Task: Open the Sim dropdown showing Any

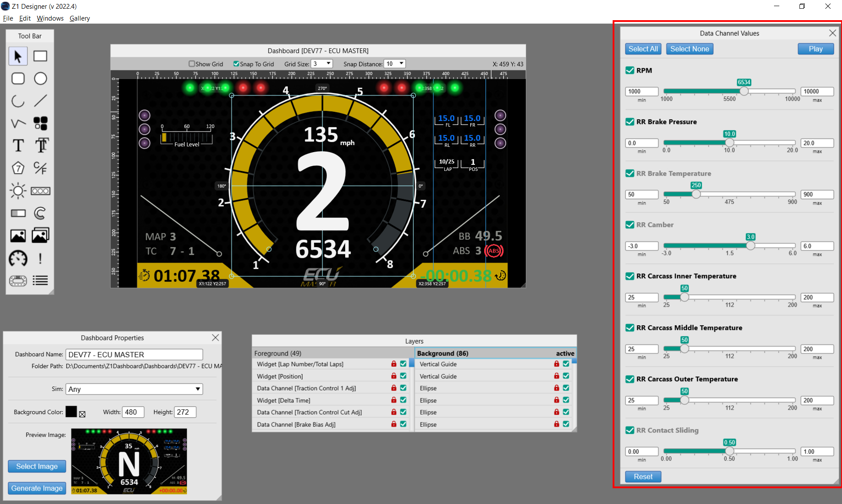Action: pos(134,389)
